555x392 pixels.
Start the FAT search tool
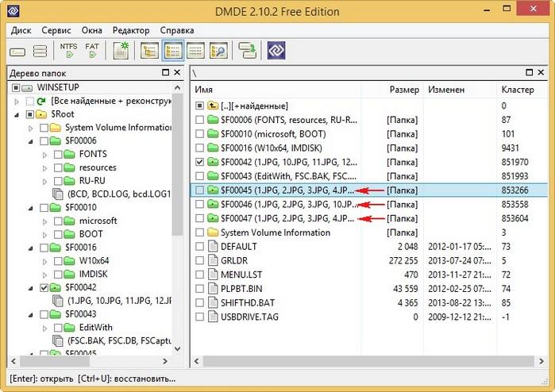coord(92,50)
